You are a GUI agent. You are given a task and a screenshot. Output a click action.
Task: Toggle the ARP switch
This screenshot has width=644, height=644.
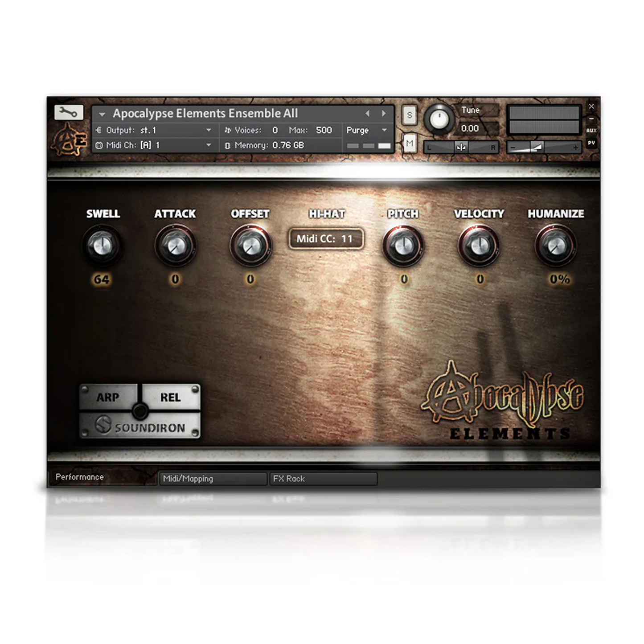(108, 397)
